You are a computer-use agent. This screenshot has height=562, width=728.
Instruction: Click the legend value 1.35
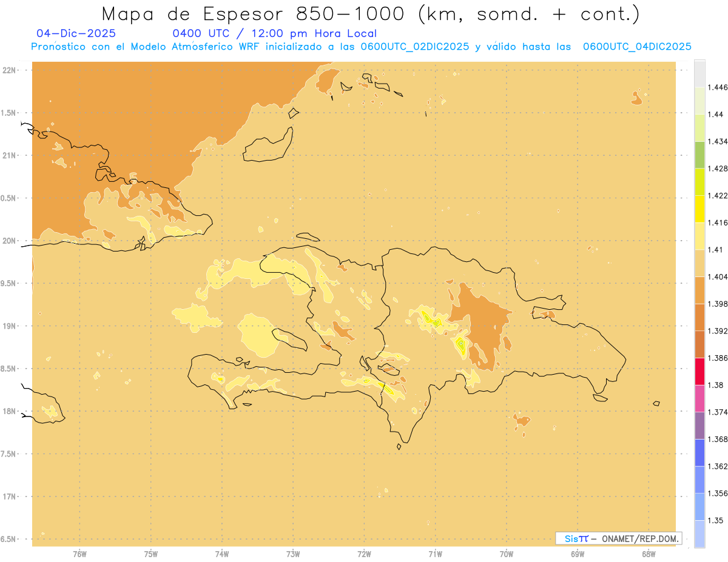click(715, 520)
